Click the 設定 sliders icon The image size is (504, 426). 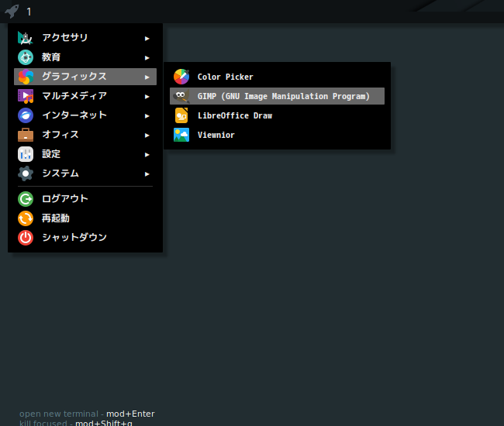pos(26,154)
